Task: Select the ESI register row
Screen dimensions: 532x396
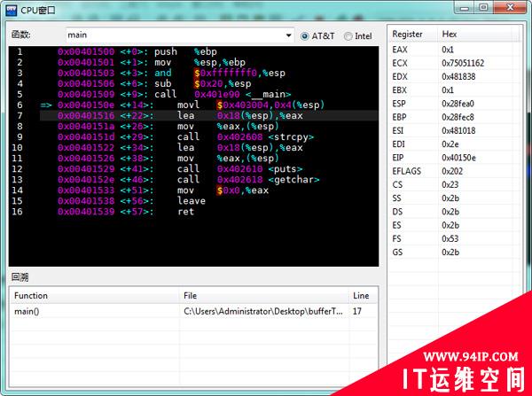Action: (x=455, y=130)
